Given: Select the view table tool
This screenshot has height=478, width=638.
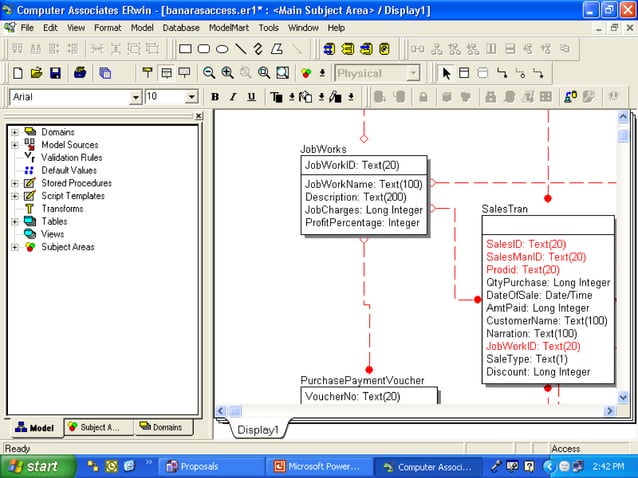Looking at the screenshot, I should click(483, 74).
